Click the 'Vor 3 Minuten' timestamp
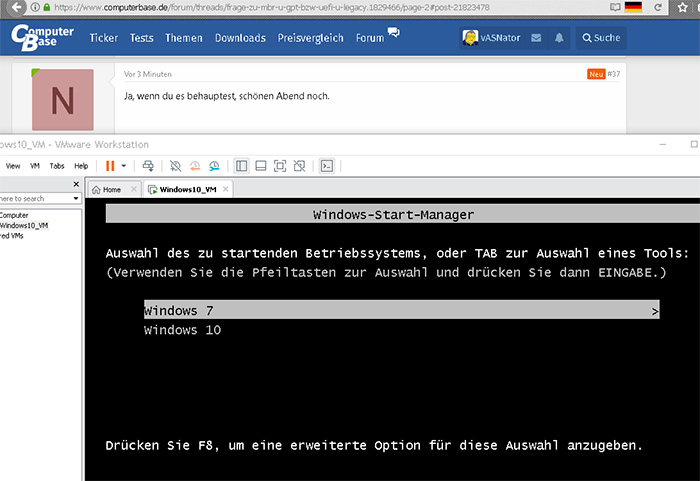 coord(148,74)
